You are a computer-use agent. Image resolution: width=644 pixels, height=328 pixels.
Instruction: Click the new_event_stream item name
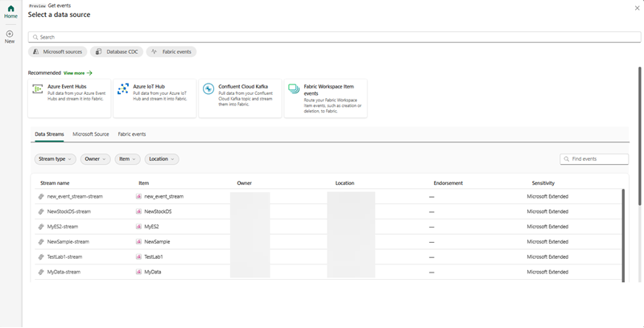point(164,197)
